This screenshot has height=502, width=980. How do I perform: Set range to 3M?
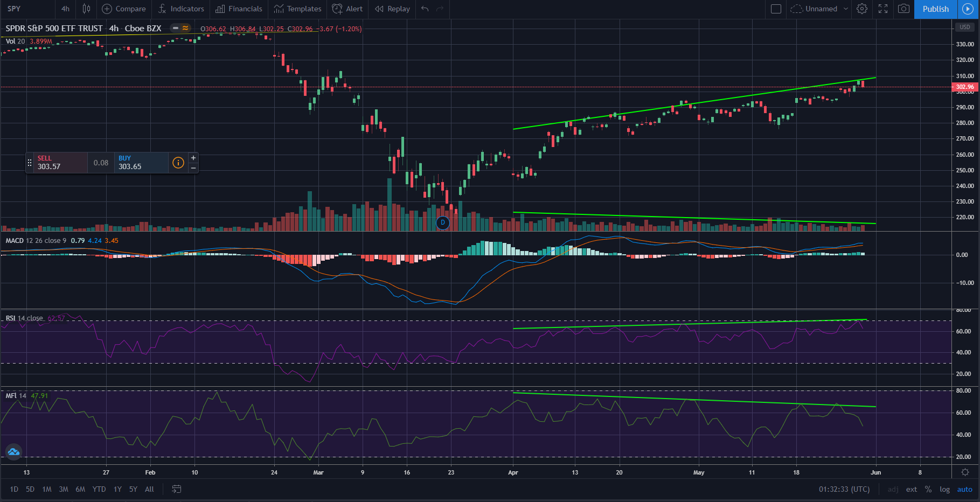point(64,489)
